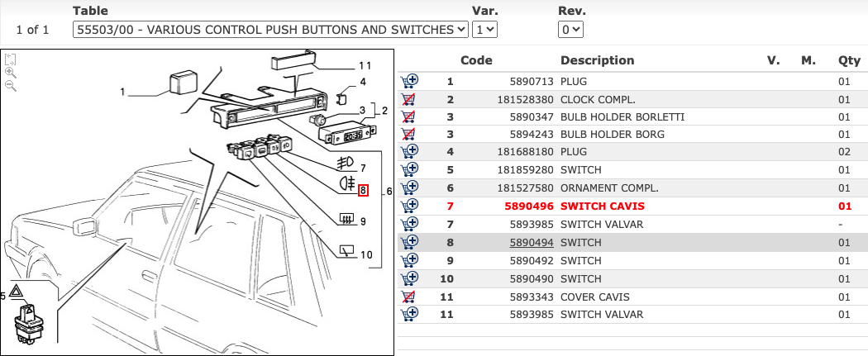868x356 pixels.
Task: Click the fit-to-window icon above the diagram
Action: coord(10,59)
